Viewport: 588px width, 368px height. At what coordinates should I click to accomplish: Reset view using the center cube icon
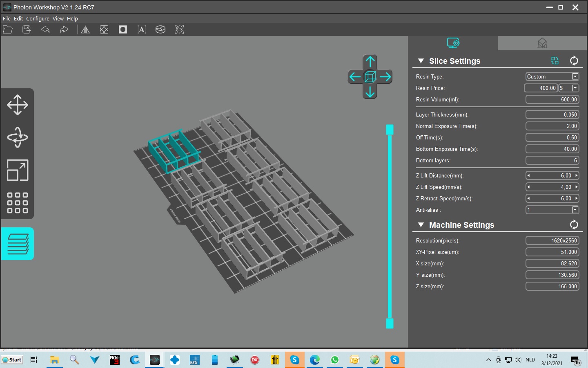click(x=370, y=76)
